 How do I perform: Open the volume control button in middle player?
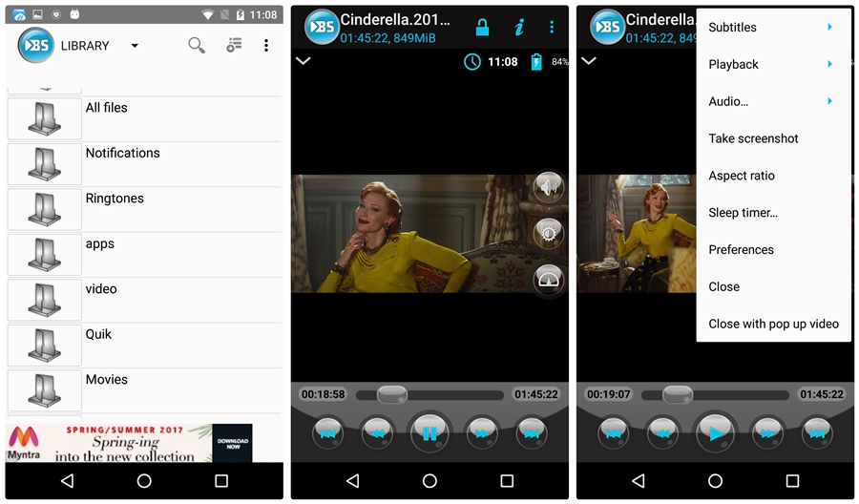point(549,187)
